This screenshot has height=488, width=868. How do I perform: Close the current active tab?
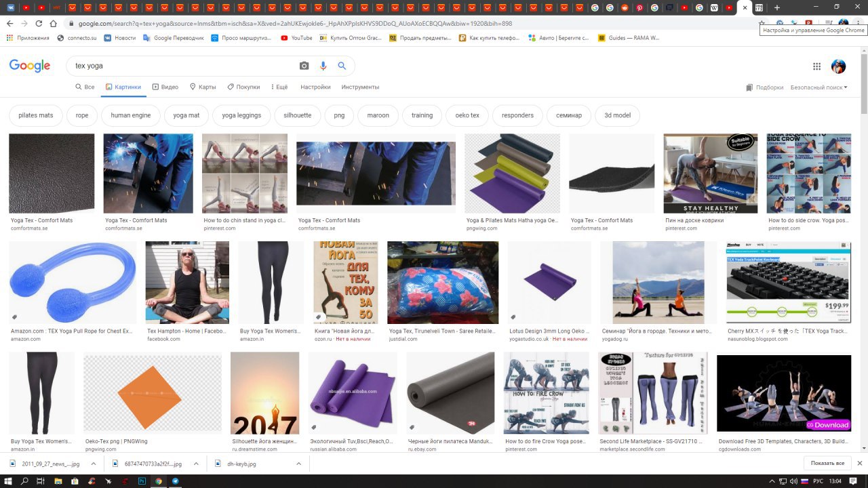tap(745, 7)
